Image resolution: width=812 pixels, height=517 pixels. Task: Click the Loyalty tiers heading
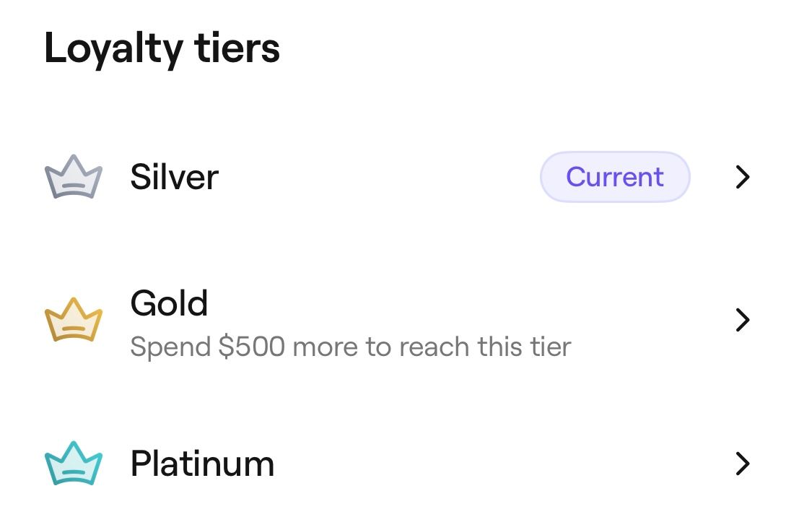click(x=162, y=49)
